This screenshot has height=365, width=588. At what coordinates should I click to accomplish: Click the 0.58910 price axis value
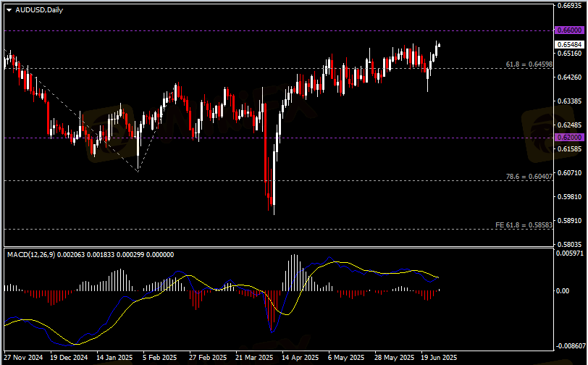coord(569,221)
